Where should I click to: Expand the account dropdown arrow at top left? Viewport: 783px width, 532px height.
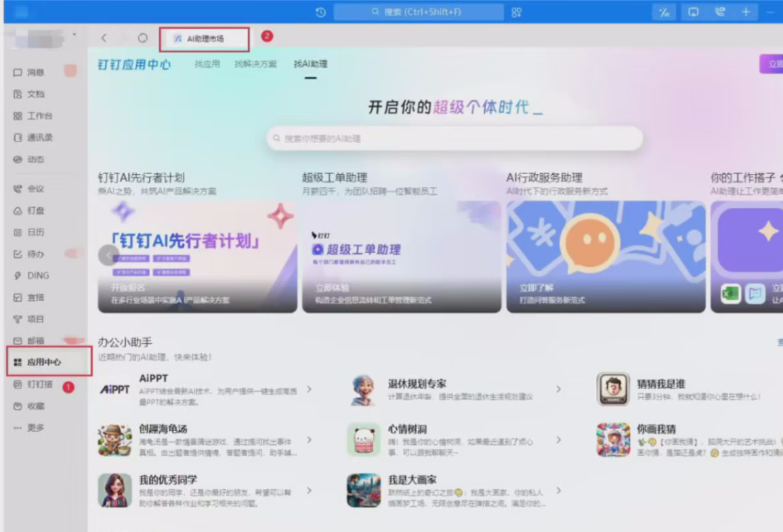(74, 35)
